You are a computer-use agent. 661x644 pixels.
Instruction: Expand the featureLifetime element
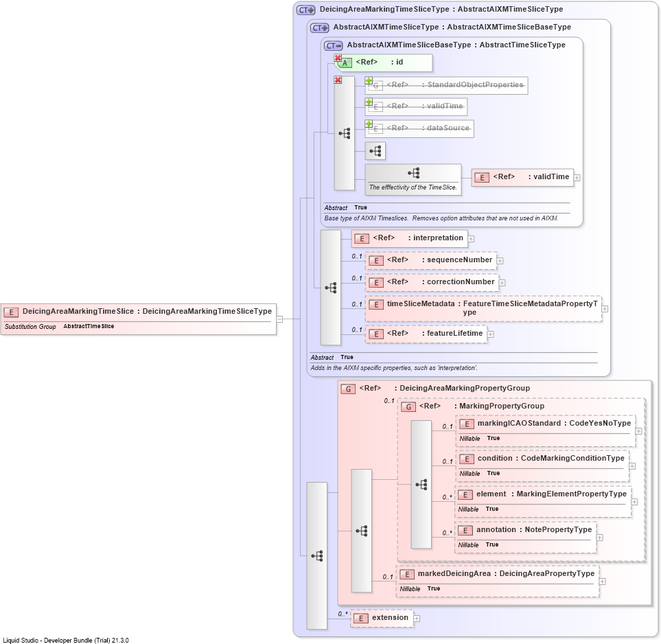coord(490,334)
